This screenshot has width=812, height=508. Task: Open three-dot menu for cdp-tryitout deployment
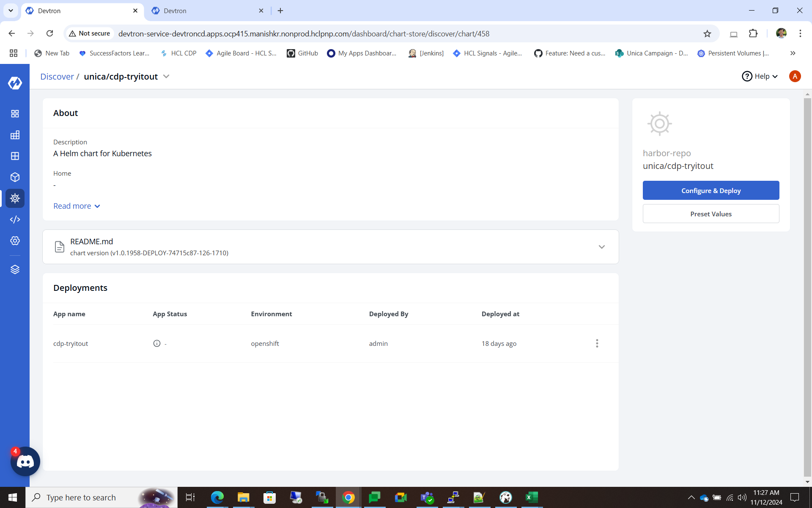[x=597, y=343]
